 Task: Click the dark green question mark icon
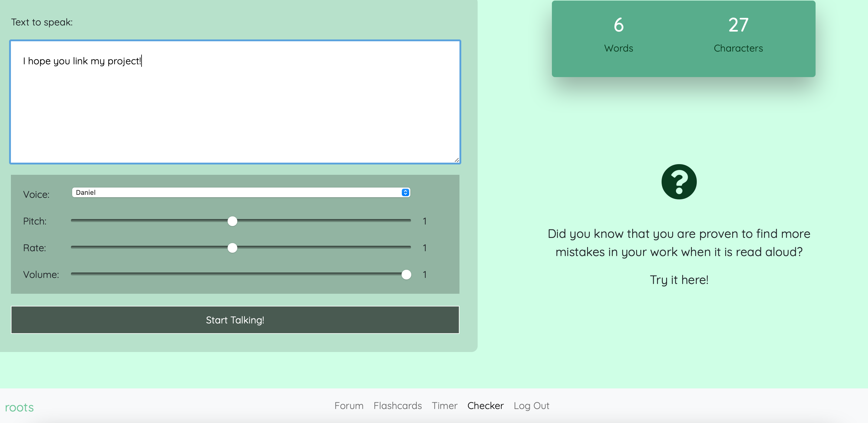coord(679,182)
